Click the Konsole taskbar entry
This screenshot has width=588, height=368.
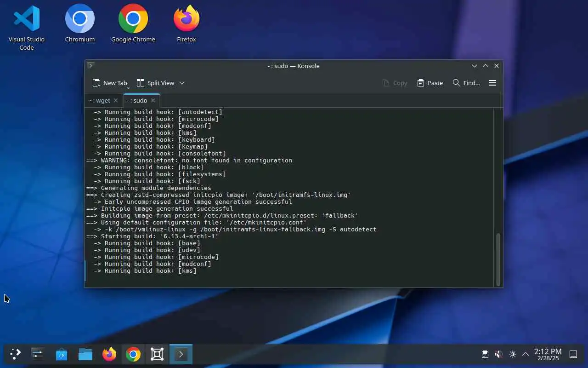181,354
